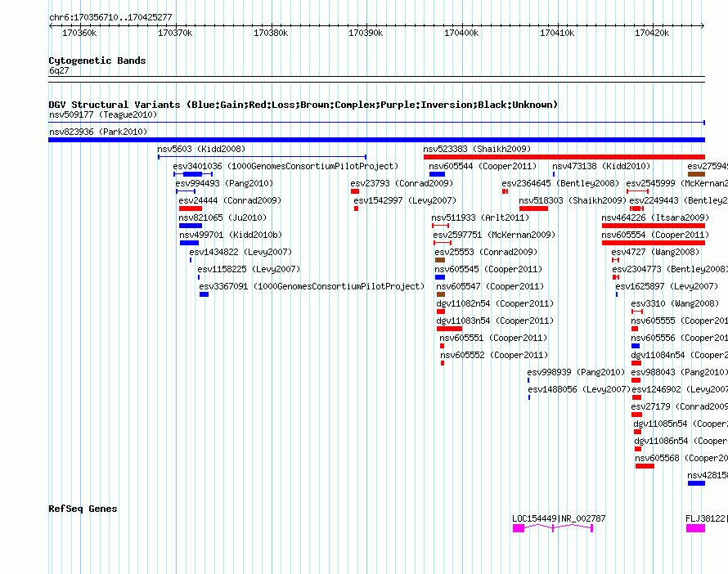Click the LOC154449 gene model glyph
Screen dimensions: 728x574
(553, 528)
